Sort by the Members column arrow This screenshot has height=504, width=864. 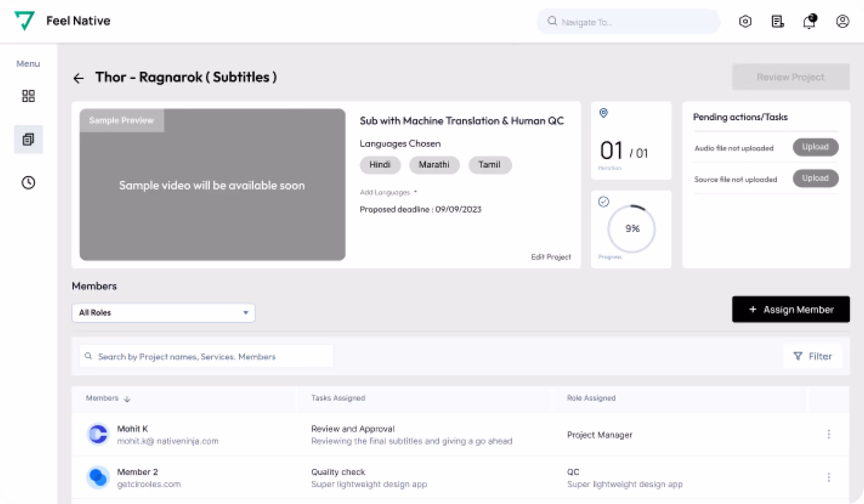tap(127, 399)
